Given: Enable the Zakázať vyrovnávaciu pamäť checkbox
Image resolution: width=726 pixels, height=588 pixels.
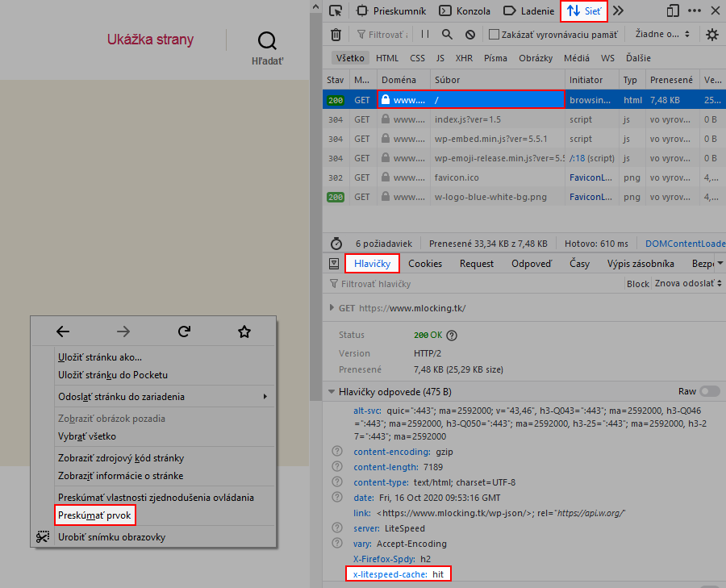Looking at the screenshot, I should [x=494, y=35].
